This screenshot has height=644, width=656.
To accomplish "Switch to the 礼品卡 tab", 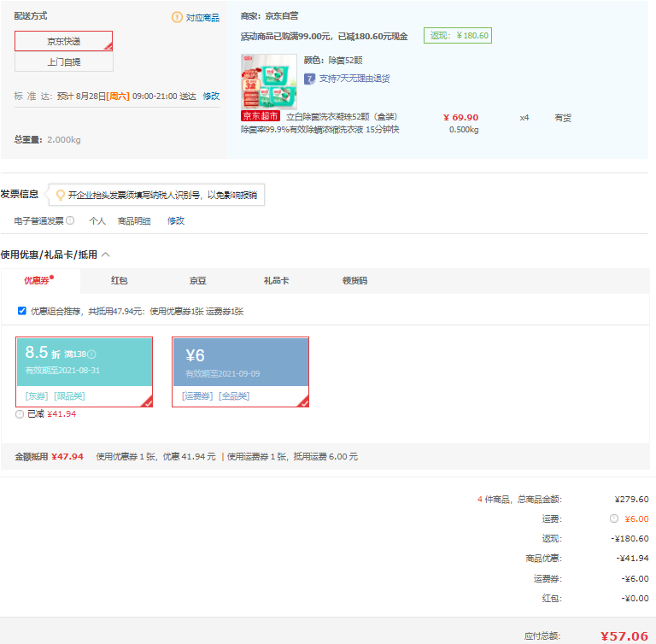I will [x=276, y=280].
